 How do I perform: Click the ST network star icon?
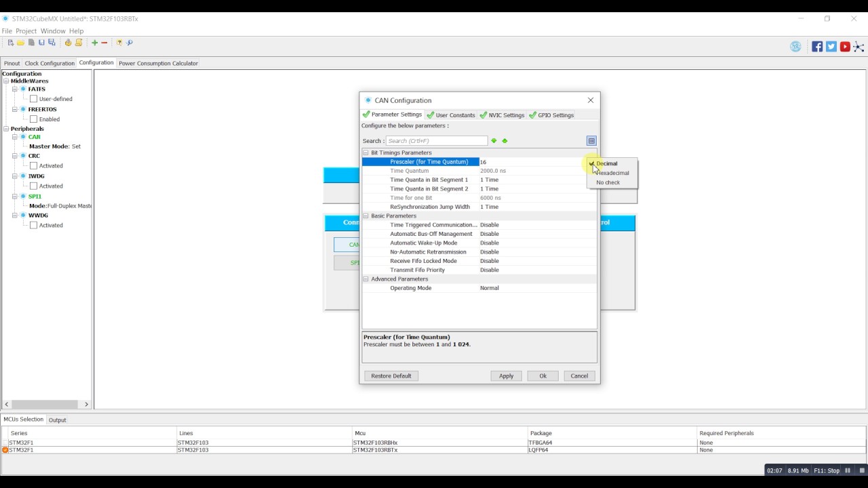click(x=859, y=47)
